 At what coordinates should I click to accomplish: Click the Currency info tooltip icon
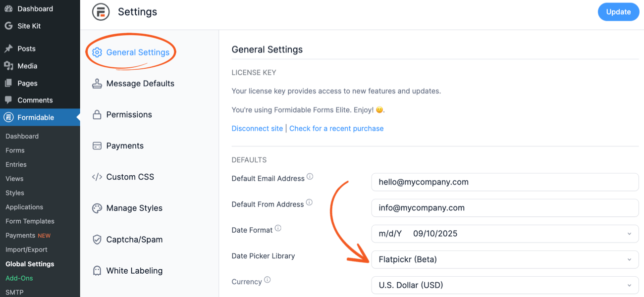(x=268, y=279)
